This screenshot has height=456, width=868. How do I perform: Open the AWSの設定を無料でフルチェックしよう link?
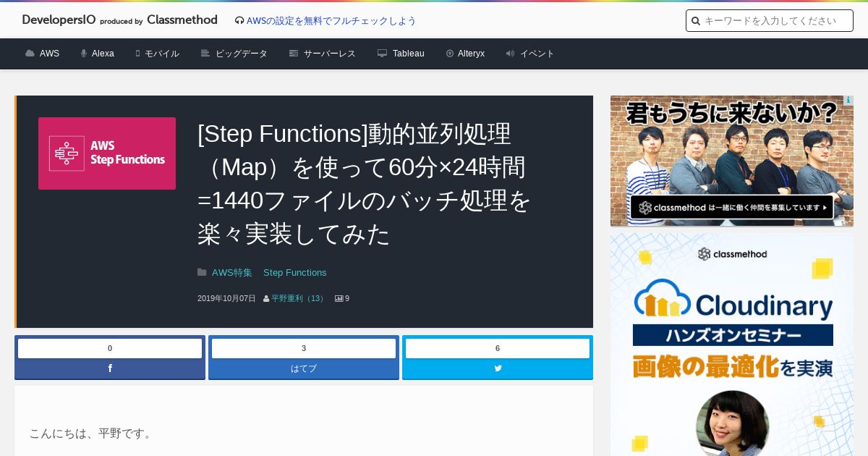pyautogui.click(x=331, y=21)
